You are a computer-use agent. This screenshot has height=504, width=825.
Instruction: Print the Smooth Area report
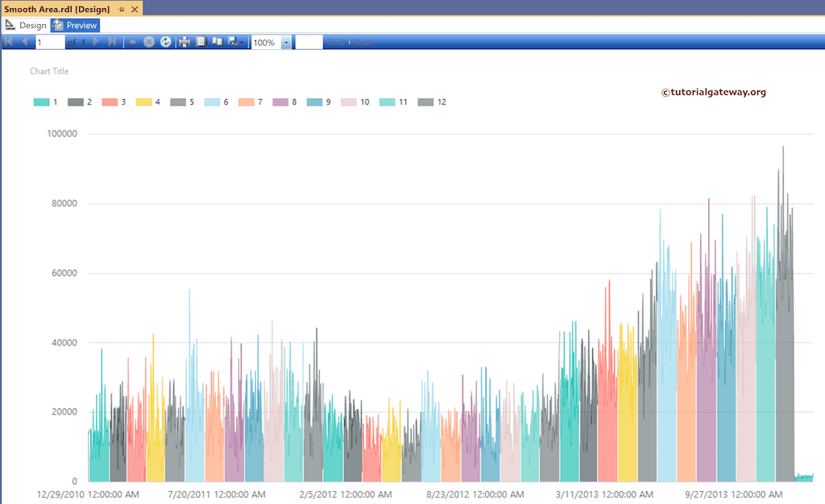click(x=185, y=42)
